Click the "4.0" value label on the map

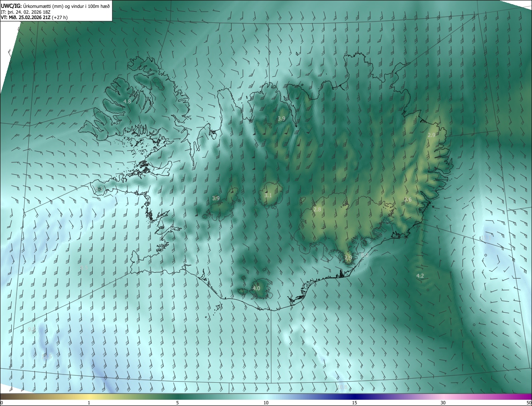coord(256,288)
